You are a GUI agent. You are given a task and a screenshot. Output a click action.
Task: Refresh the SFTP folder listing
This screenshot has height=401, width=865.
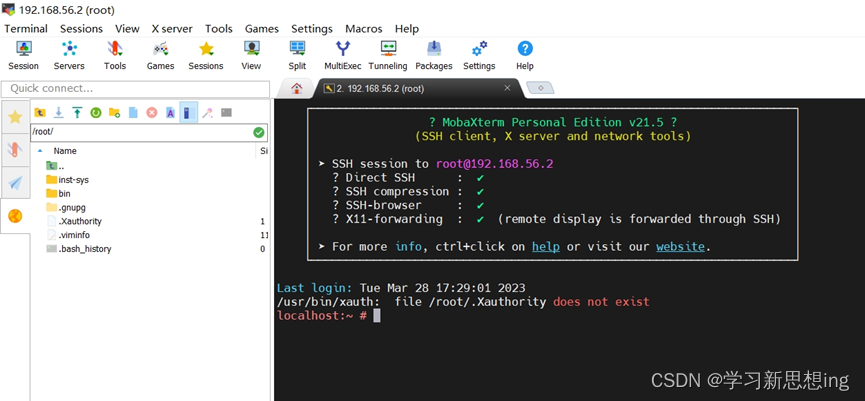(x=96, y=113)
